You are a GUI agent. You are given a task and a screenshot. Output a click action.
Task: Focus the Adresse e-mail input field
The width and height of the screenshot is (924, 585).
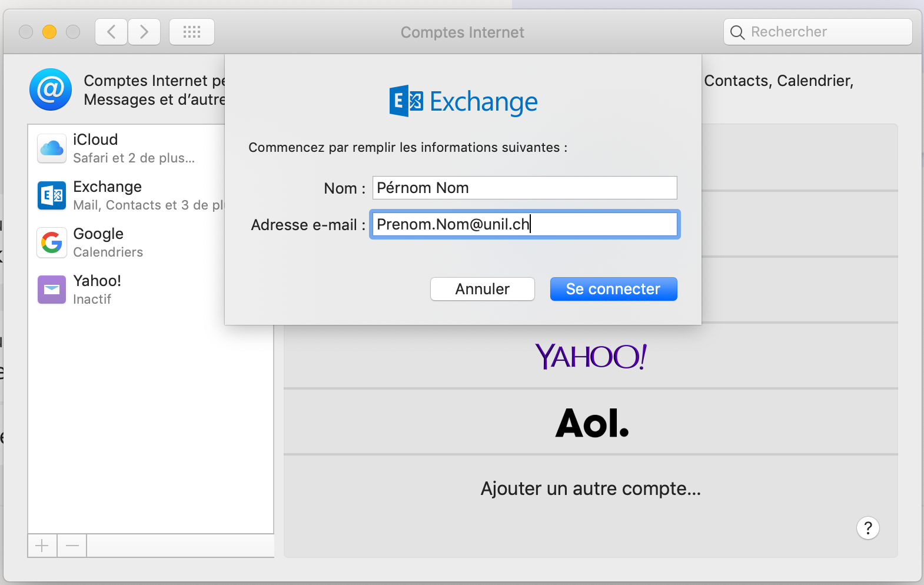click(x=524, y=224)
